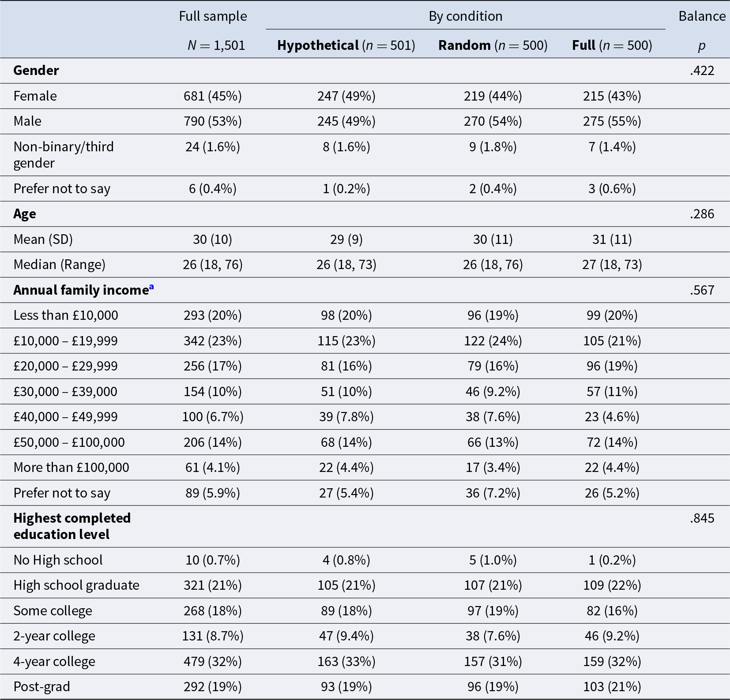Image resolution: width=730 pixels, height=700 pixels.
Task: Click the "By condition" group header
Action: point(466,16)
